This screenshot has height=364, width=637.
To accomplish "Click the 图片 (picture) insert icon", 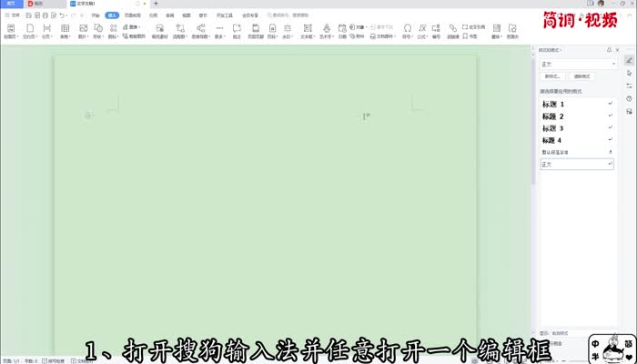I will 82,32.
